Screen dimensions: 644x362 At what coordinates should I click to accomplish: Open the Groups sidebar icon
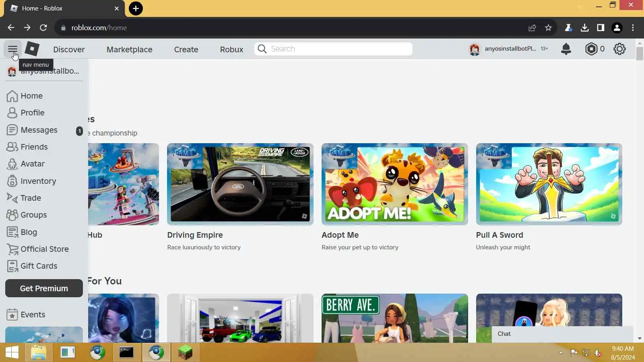coord(12,215)
